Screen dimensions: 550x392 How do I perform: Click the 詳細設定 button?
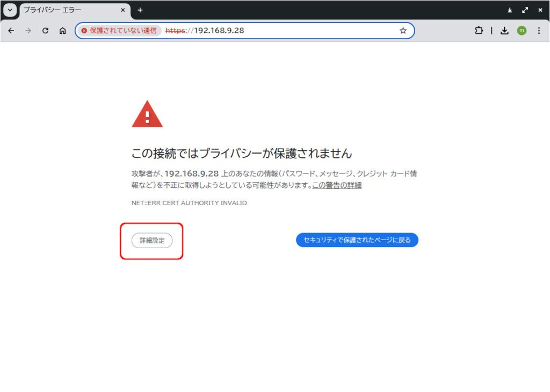point(152,241)
